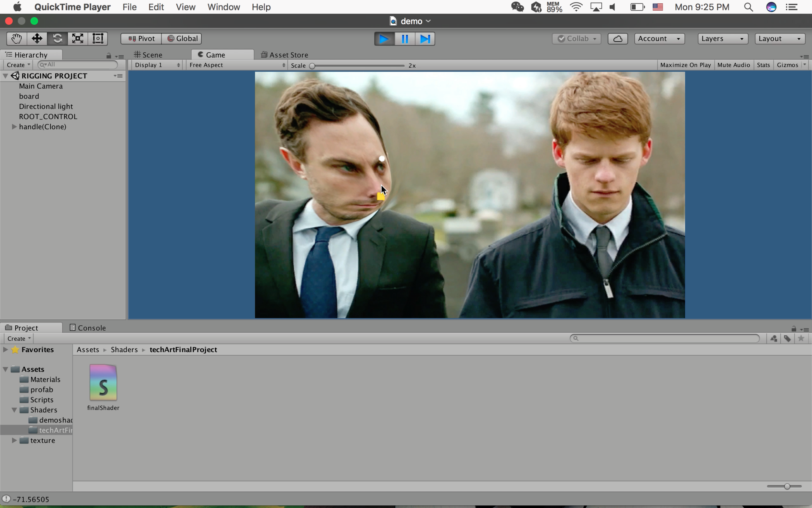Expand the texture folder
Screen dimensions: 812x508
[14, 440]
